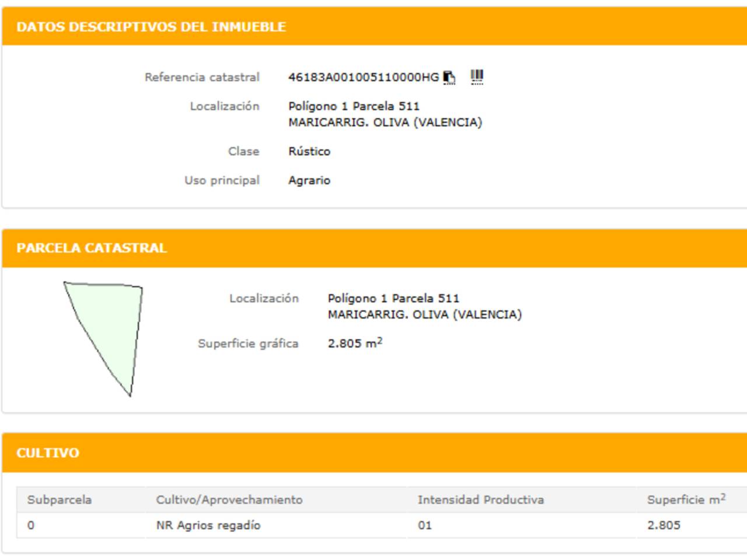Click the copy cadastral reference icon
The height and width of the screenshot is (560, 747).
(x=449, y=77)
